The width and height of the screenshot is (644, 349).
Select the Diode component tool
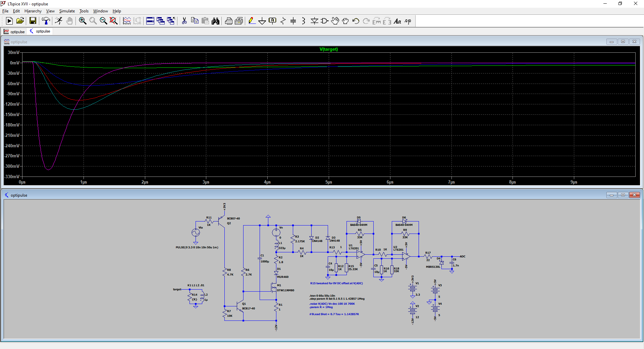coord(314,21)
